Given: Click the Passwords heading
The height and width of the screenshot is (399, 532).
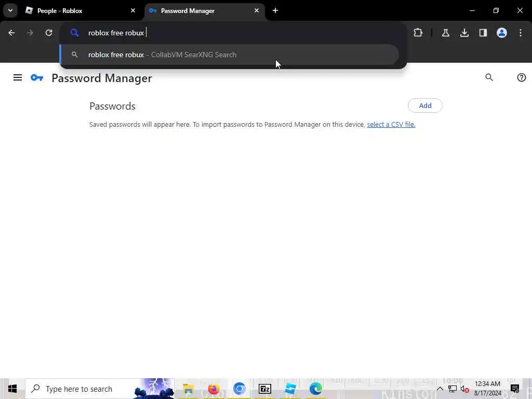Looking at the screenshot, I should (x=112, y=106).
